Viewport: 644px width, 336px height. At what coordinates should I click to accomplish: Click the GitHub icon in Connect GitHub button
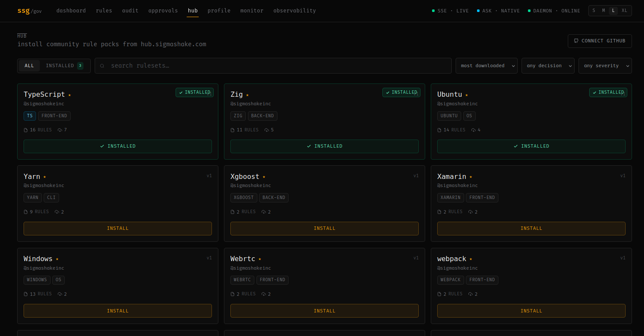tap(576, 41)
